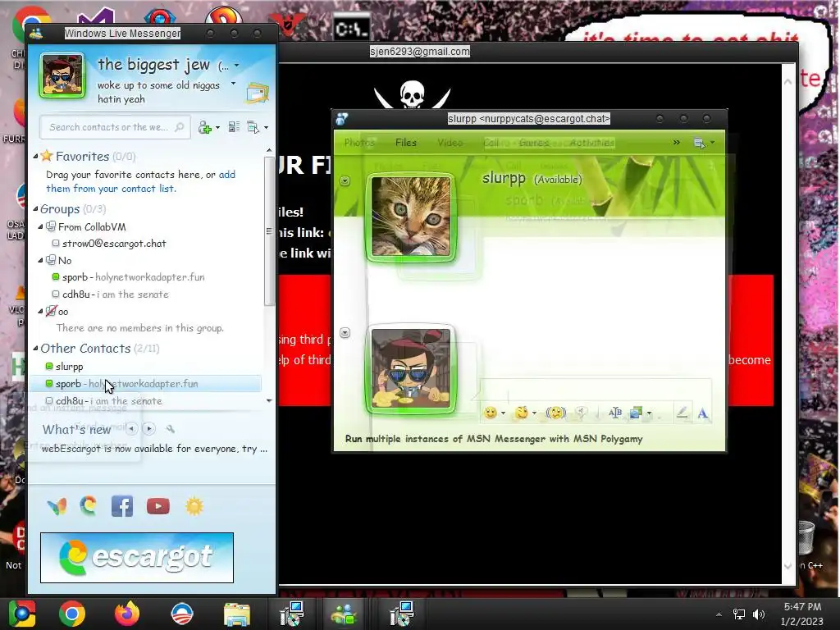Show previous What's new item
The image size is (840, 630).
point(131,428)
